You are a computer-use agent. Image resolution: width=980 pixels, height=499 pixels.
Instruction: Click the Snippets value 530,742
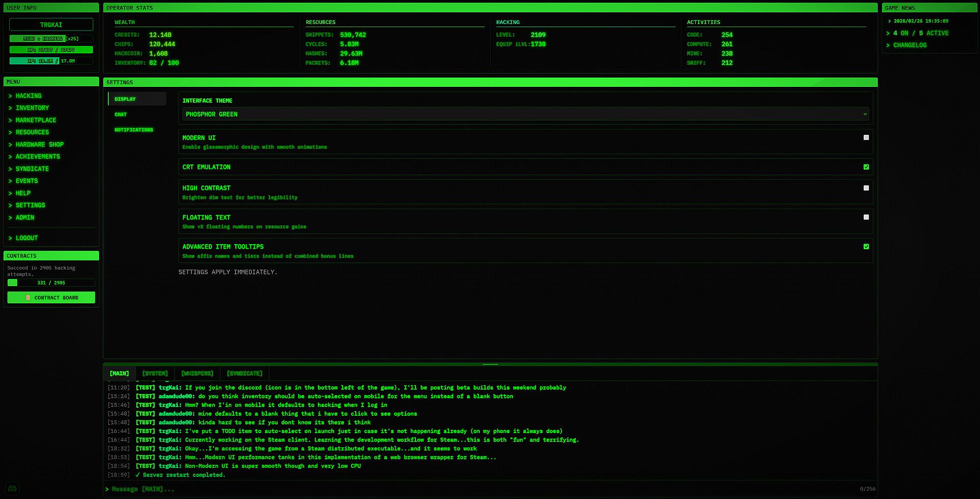pos(353,35)
